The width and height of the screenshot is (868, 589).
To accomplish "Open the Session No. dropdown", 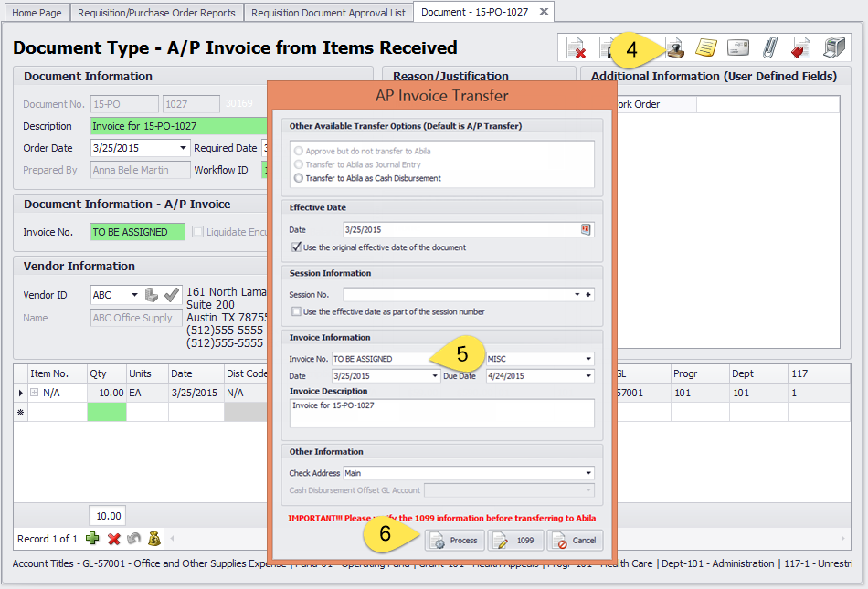I will click(x=577, y=295).
